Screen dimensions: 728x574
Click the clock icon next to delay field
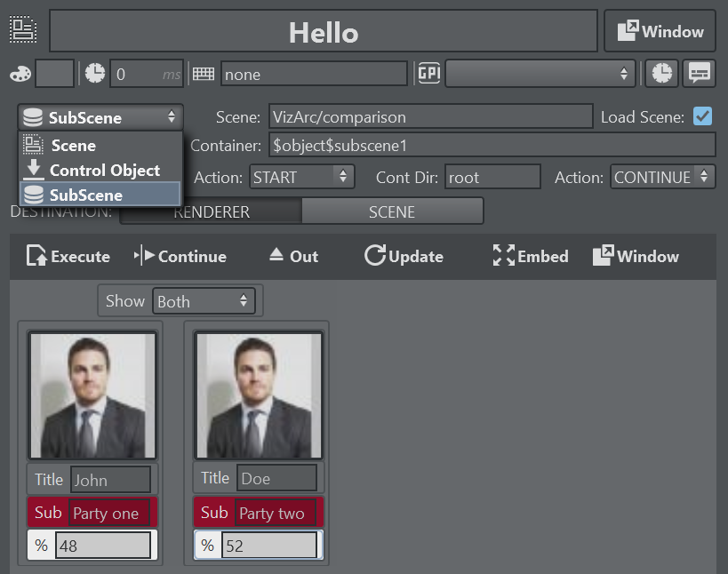(94, 74)
